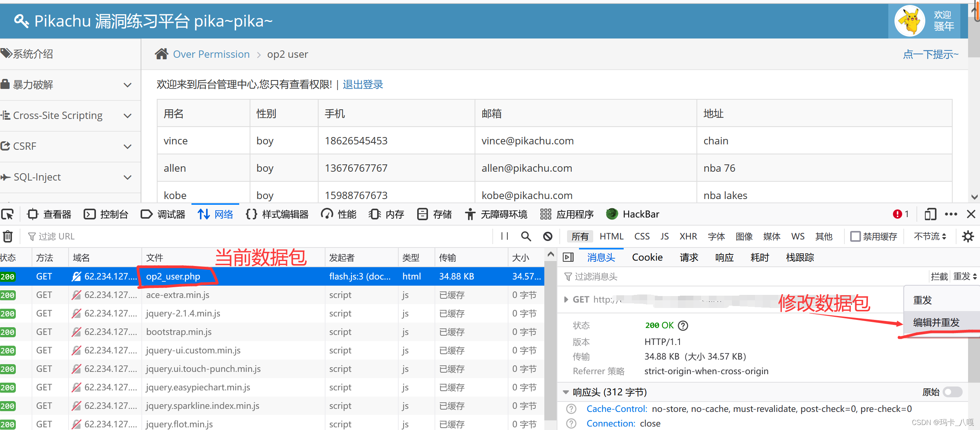Image resolution: width=980 pixels, height=430 pixels.
Task: Click the 点一下提示~ link
Action: (930, 54)
